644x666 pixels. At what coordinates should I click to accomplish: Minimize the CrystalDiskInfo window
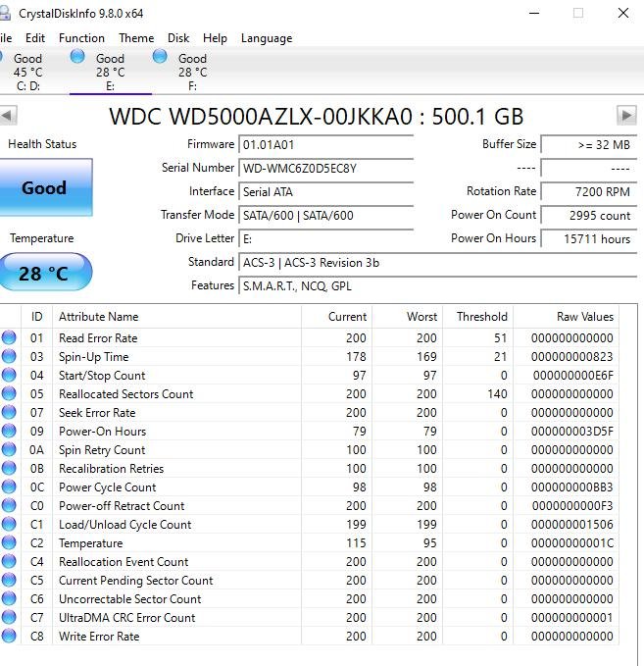tap(534, 13)
